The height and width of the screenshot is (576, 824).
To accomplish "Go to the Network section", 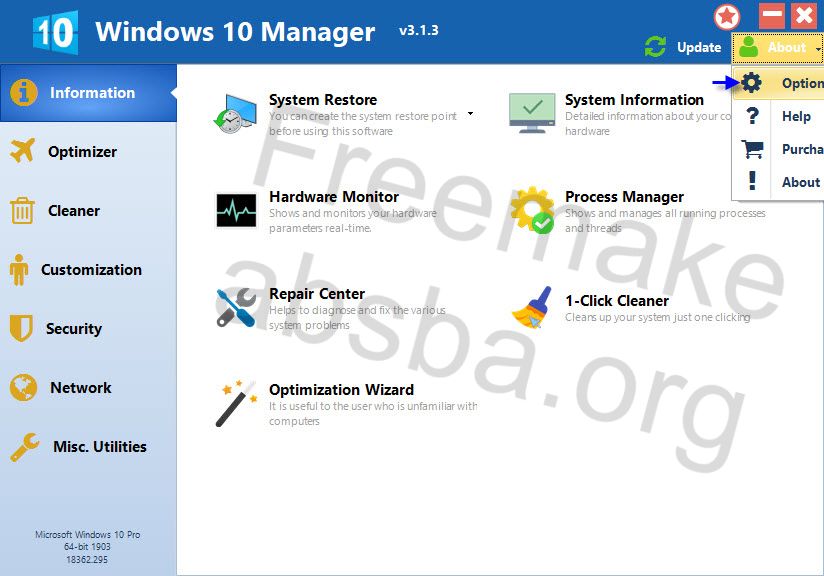I will click(88, 388).
